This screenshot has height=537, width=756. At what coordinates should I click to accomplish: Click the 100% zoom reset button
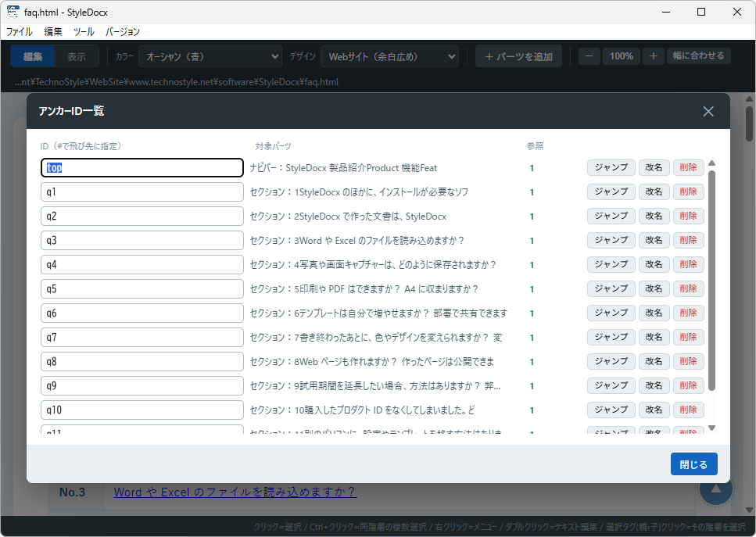[x=622, y=56]
